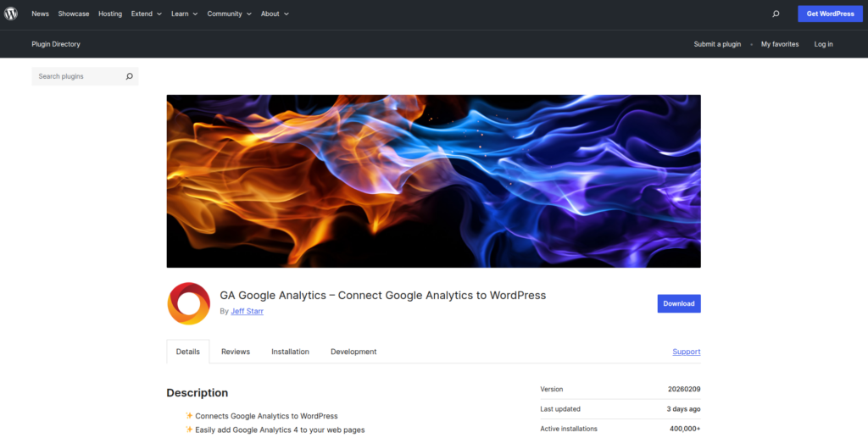Click the GA Google Analytics plugin logo

189,303
